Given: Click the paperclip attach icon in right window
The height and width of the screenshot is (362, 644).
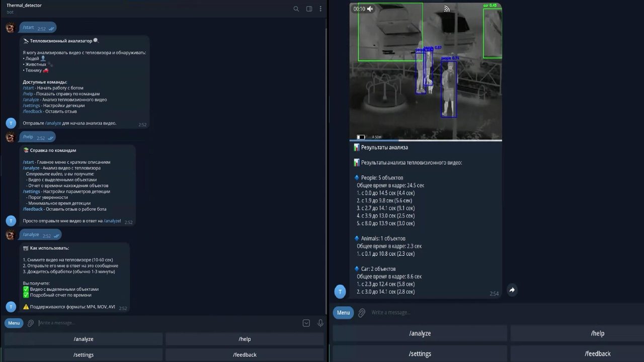Looking at the screenshot, I should coord(361,313).
